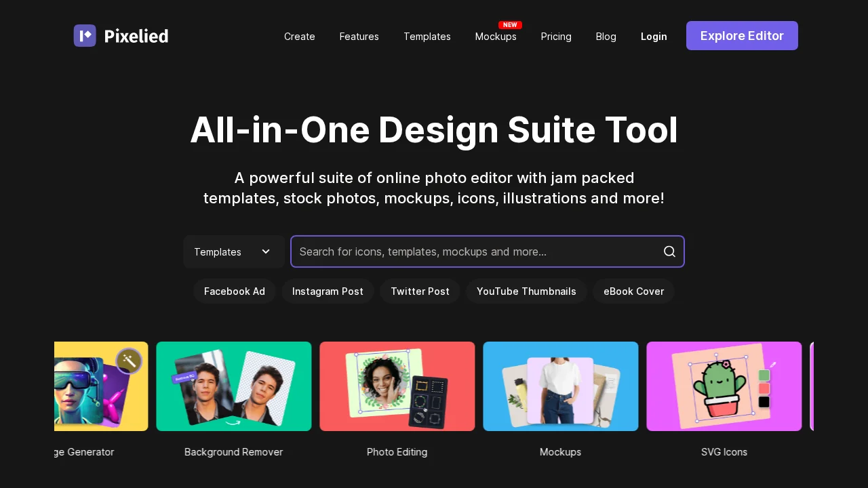Click the magic wand icon on AI Image Generator card

[129, 361]
